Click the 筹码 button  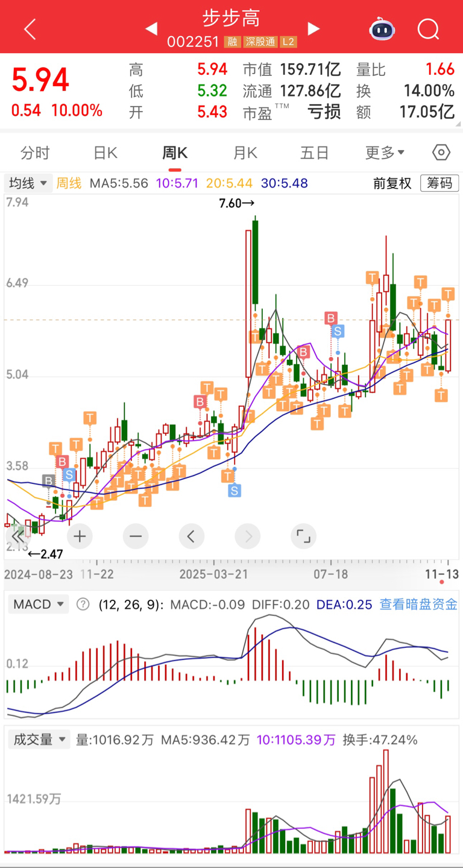click(x=439, y=183)
